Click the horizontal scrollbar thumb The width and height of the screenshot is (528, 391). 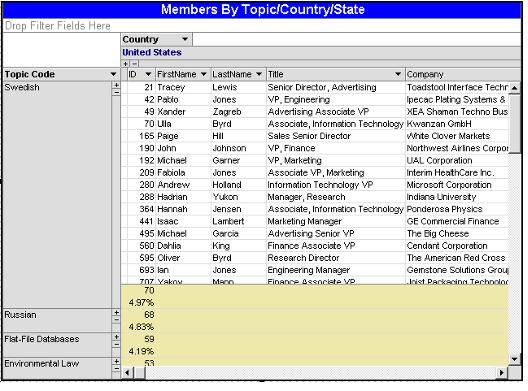(140, 372)
